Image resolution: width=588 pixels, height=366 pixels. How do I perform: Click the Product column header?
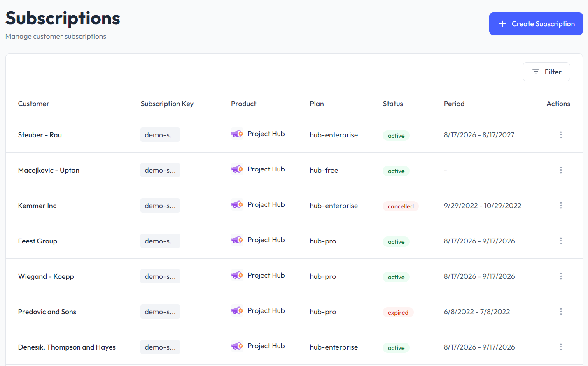coord(243,104)
